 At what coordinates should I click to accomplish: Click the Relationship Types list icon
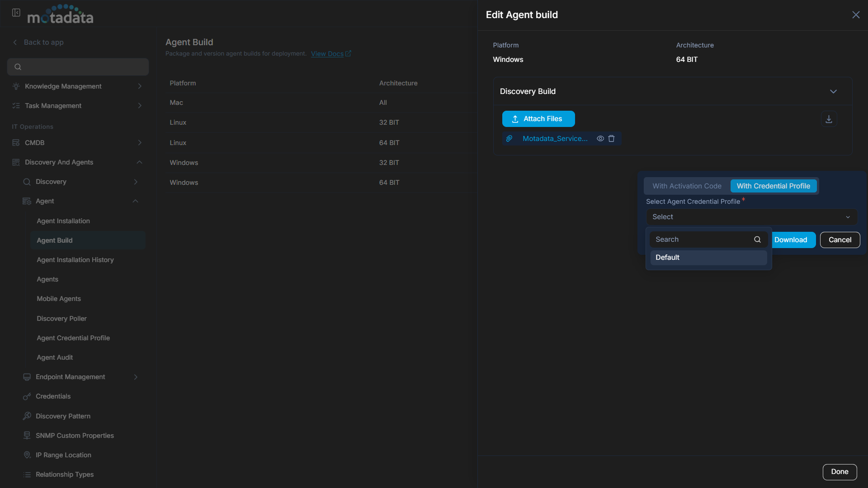[27, 474]
